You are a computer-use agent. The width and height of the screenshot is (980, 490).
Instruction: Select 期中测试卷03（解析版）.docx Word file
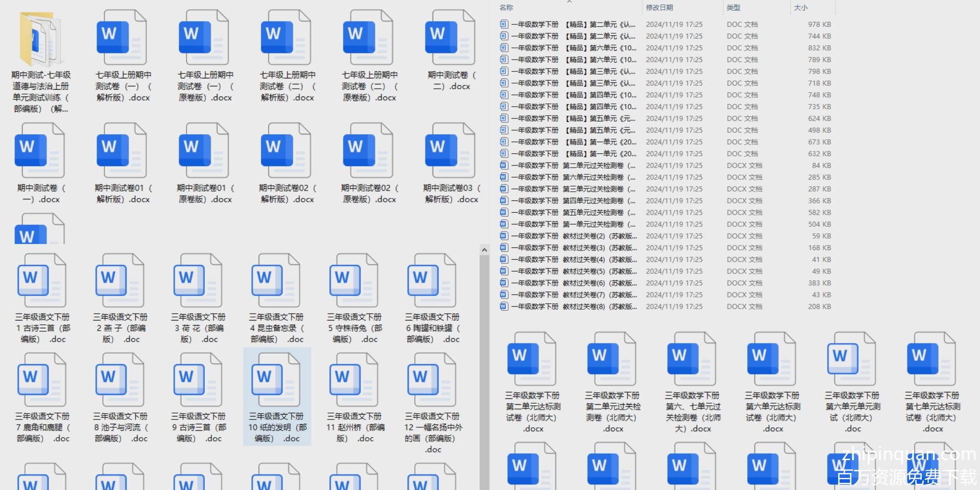click(x=451, y=151)
